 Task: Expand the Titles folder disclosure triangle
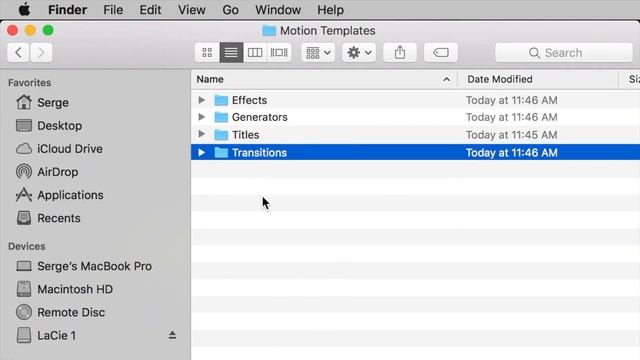[202, 134]
